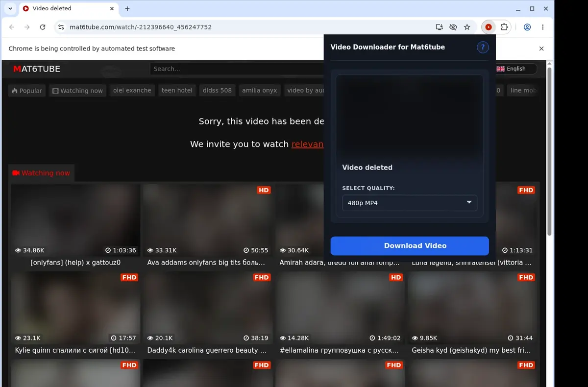
Task: Open the thumbnail with duration 31:44
Action: pyautogui.click(x=472, y=308)
